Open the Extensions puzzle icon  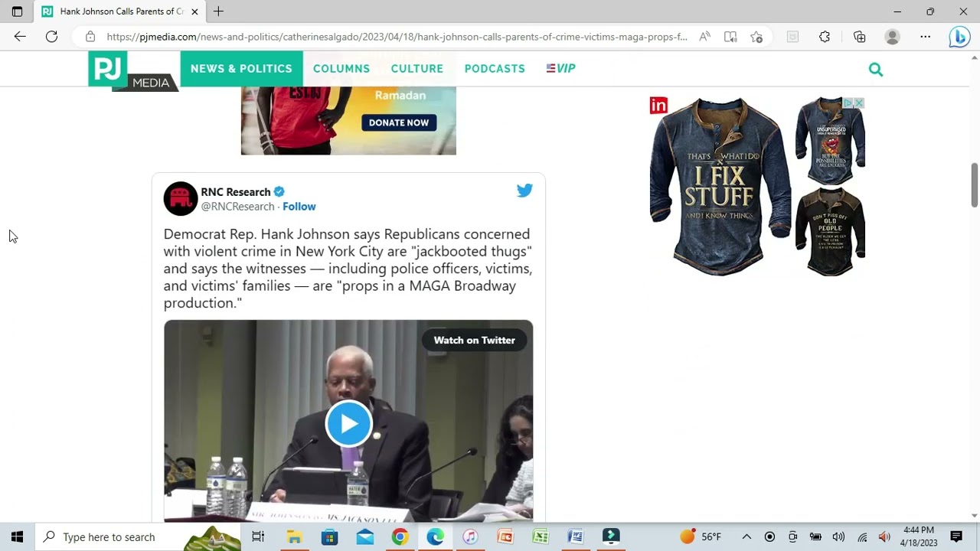[x=825, y=37]
